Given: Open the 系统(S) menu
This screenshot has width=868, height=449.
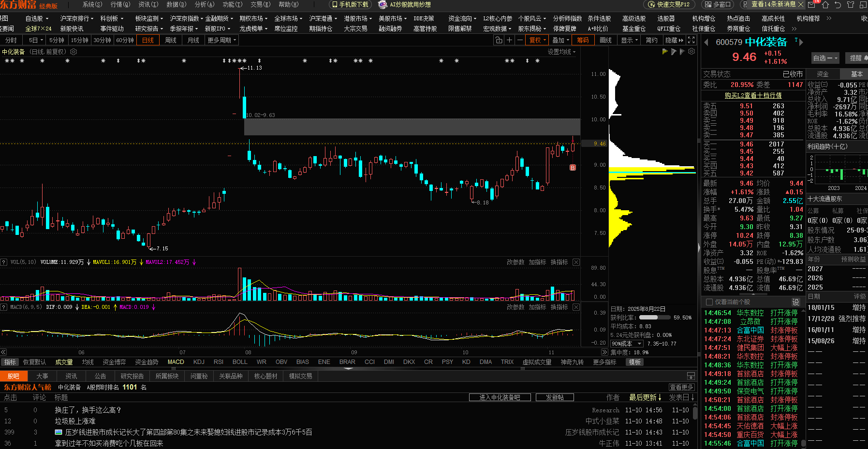Looking at the screenshot, I should tap(92, 4).
